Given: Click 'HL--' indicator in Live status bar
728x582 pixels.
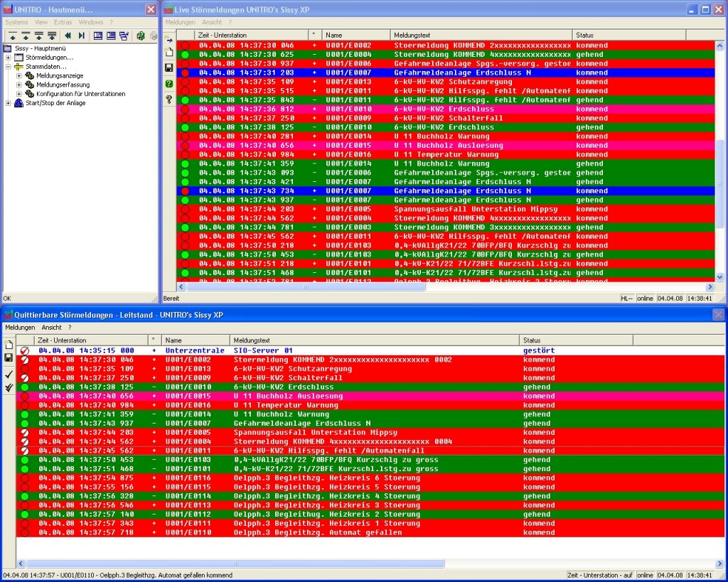Looking at the screenshot, I should click(x=626, y=298).
